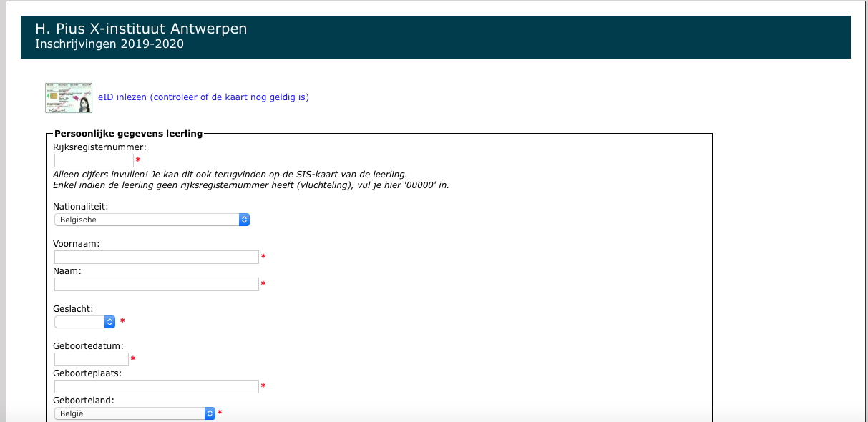The height and width of the screenshot is (422, 868).
Task: Click the 'Rijksregisternummer:' label
Action: (x=99, y=147)
